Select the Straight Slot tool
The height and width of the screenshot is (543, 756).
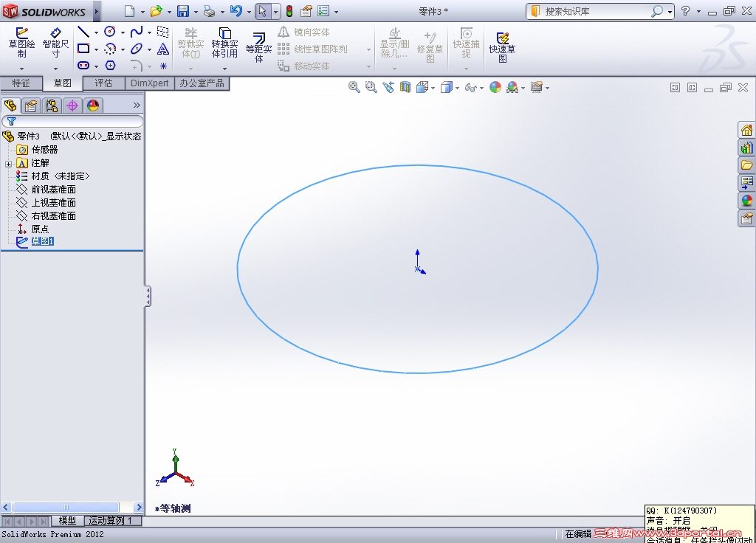(83, 65)
